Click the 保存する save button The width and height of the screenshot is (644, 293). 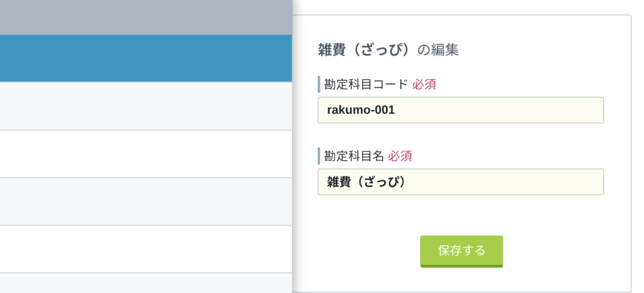point(461,251)
